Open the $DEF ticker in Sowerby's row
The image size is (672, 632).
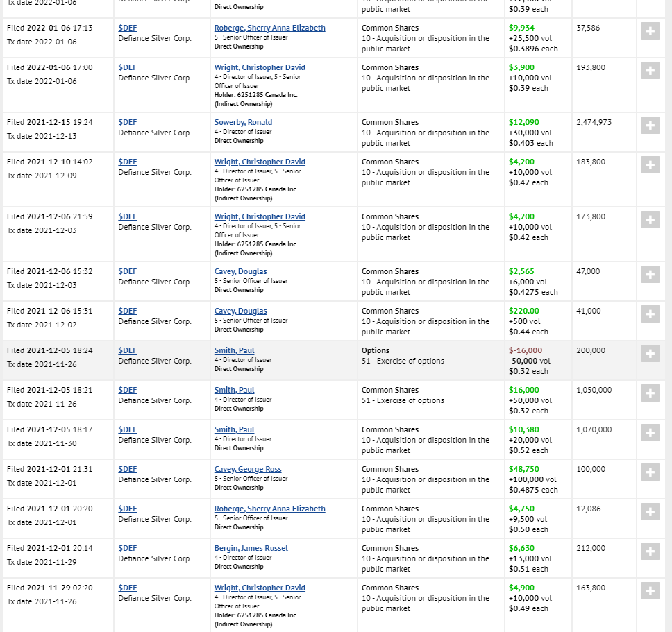[127, 122]
